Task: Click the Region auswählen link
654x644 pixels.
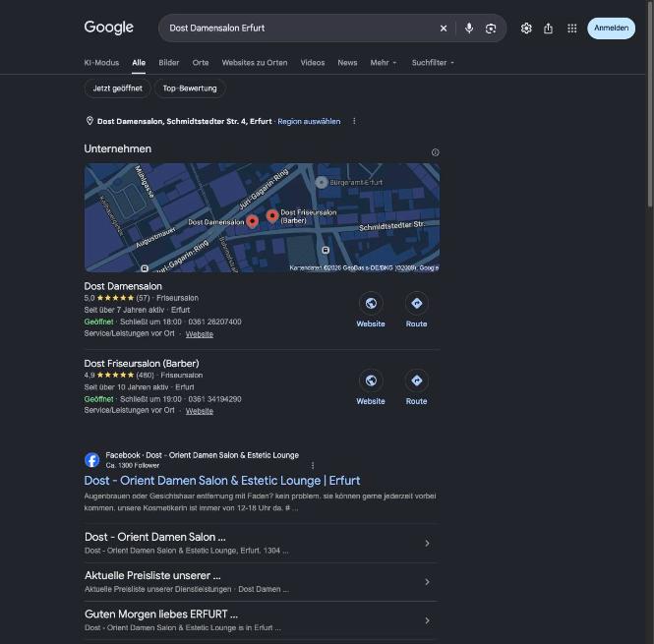Action: [309, 121]
